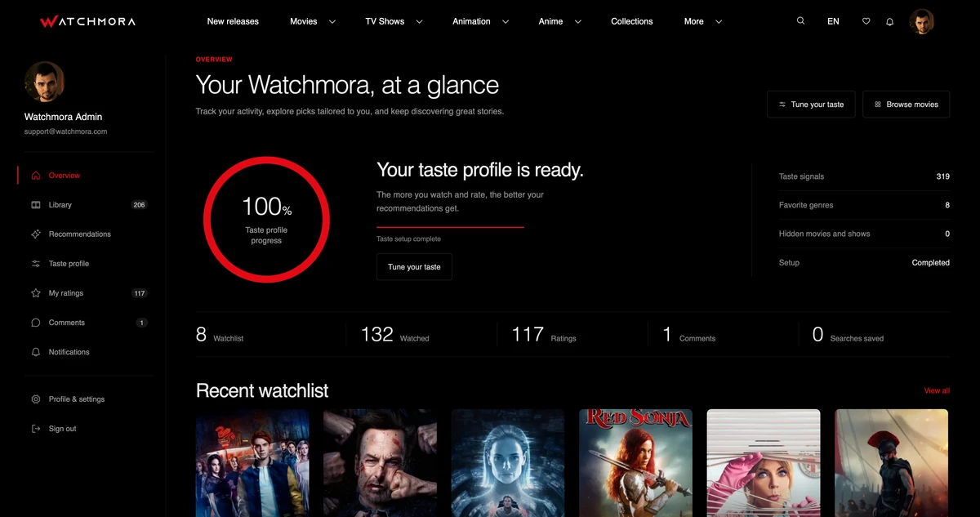Screen dimensions: 980x517
Task: Click the Watchmora Admin name
Action: point(63,117)
